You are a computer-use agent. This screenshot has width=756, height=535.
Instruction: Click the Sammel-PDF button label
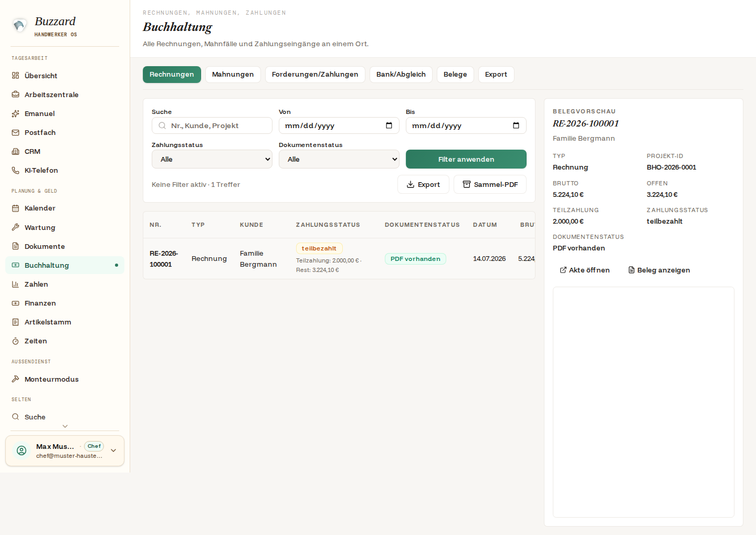[496, 184]
